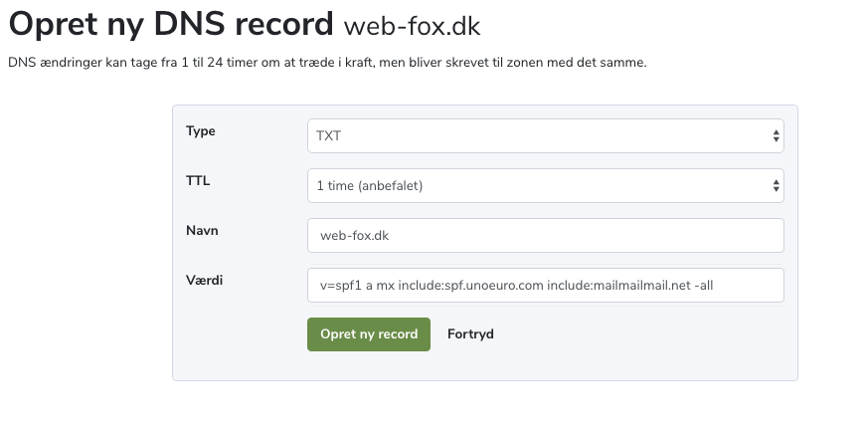Viewport: 868px width, 432px height.
Task: Open the Type dropdown showing TXT
Action: click(x=545, y=136)
